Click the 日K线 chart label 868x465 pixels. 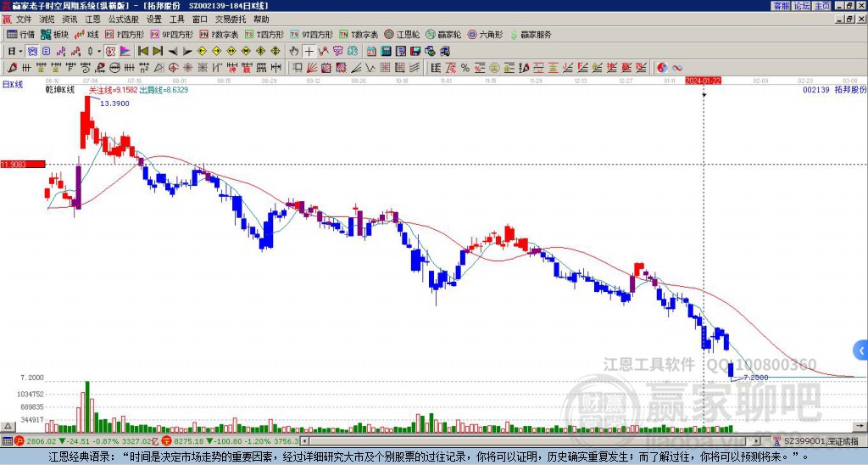pyautogui.click(x=12, y=84)
